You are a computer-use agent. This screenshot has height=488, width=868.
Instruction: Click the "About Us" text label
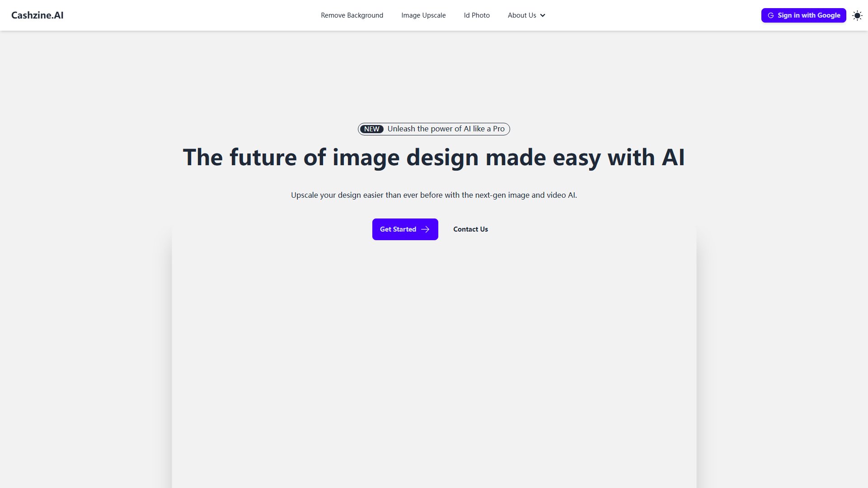[522, 15]
